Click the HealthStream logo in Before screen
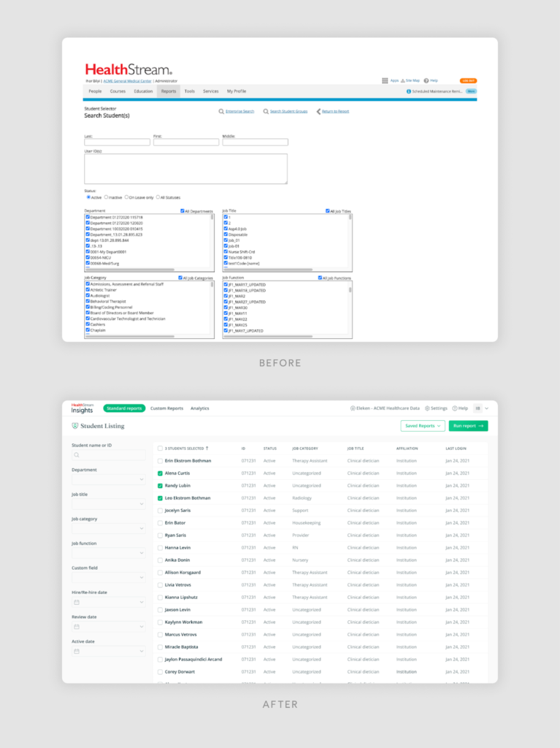The width and height of the screenshot is (560, 748). pos(129,69)
